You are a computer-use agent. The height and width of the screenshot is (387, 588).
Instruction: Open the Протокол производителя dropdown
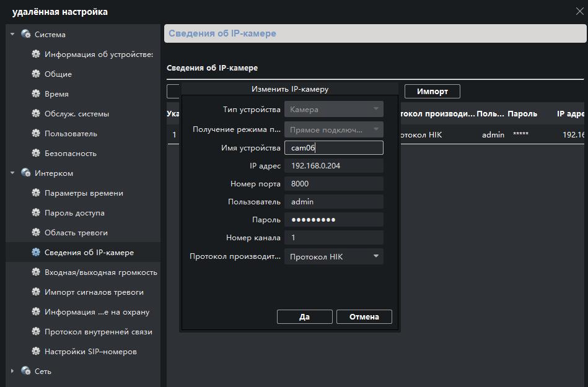click(x=333, y=256)
